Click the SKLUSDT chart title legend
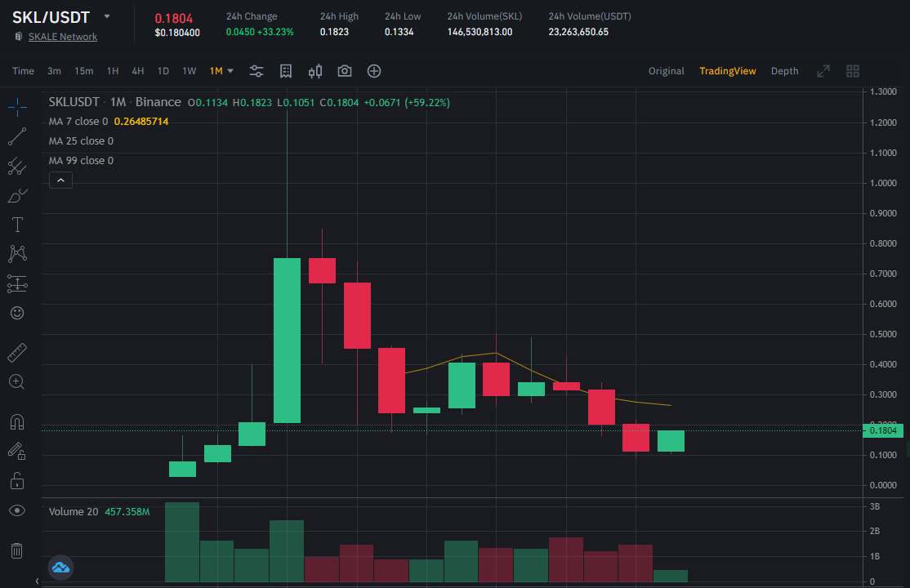The height and width of the screenshot is (588, 910). (x=115, y=102)
